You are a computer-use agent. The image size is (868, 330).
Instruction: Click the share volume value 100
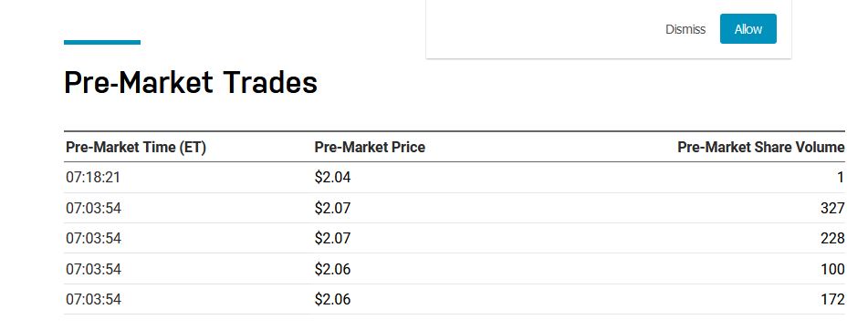pyautogui.click(x=832, y=269)
